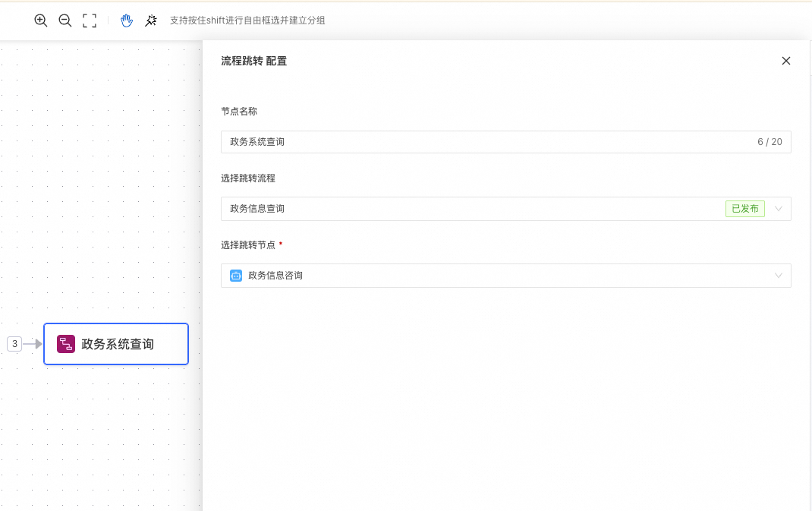The height and width of the screenshot is (511, 812).
Task: Click the 6 / 20 character counter
Action: [x=770, y=142]
